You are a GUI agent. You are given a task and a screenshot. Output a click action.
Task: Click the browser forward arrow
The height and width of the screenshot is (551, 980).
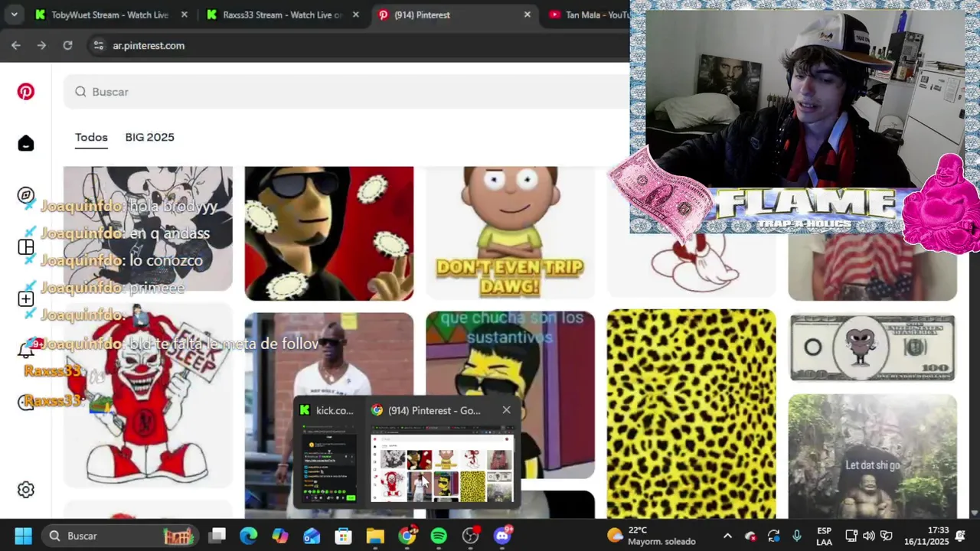click(41, 45)
